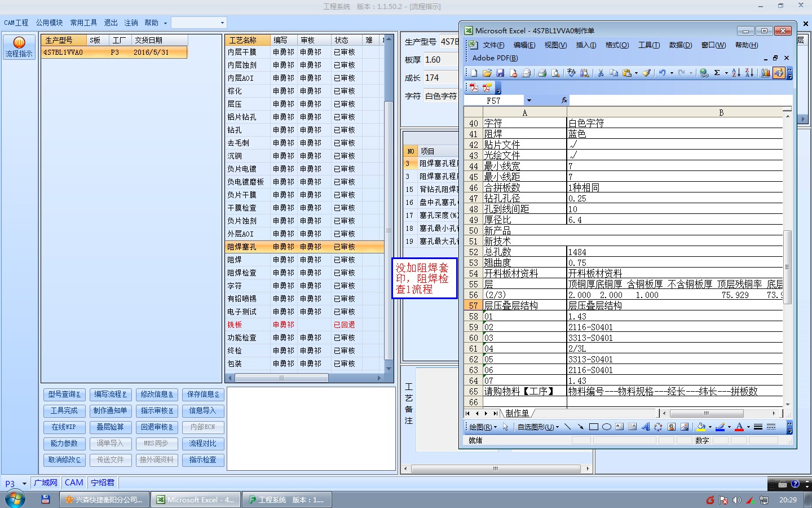Click the 叠层验算 button

click(x=111, y=427)
